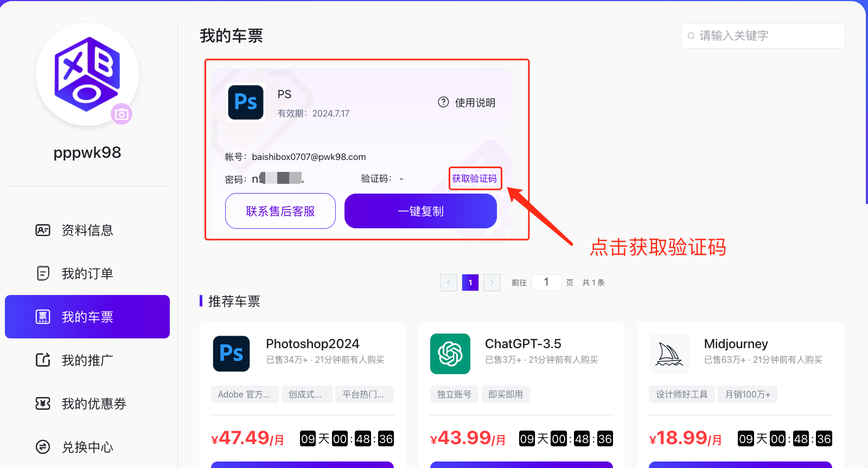
Task: Click the 我的订单 document icon
Action: [x=43, y=273]
